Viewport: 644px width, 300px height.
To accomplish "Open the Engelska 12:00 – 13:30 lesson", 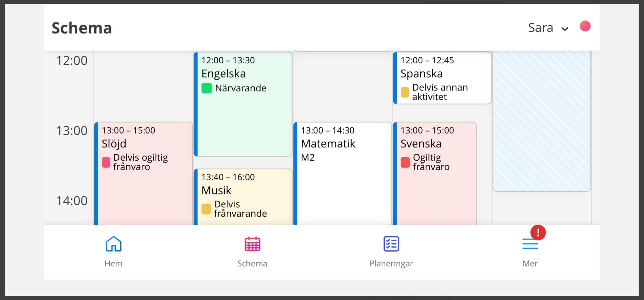I will tap(243, 104).
